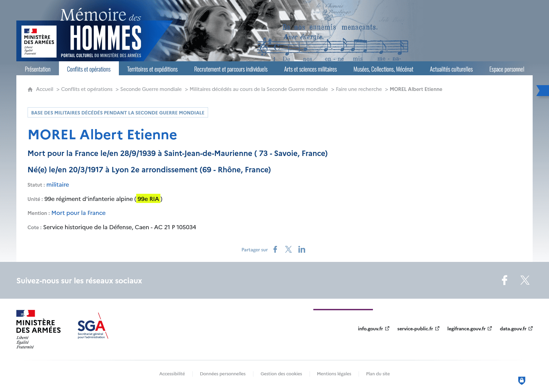549x392 pixels.
Task: Share the record on X
Action: pyautogui.click(x=288, y=249)
